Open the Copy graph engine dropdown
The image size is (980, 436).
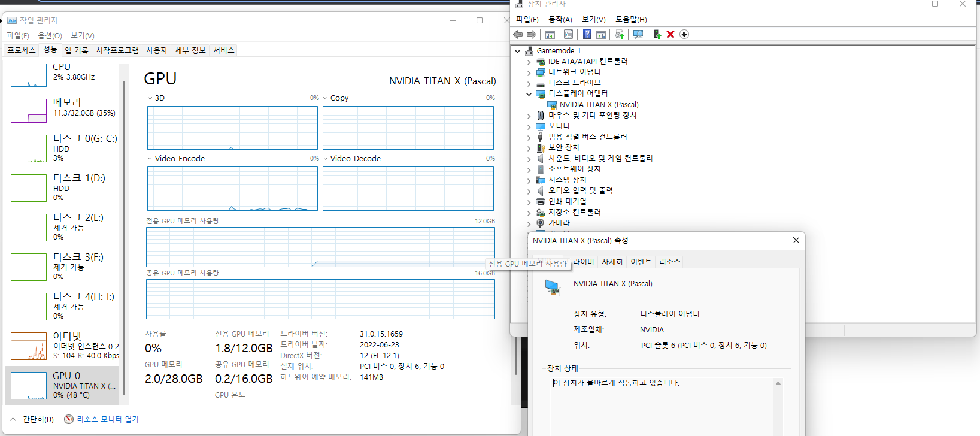(326, 98)
